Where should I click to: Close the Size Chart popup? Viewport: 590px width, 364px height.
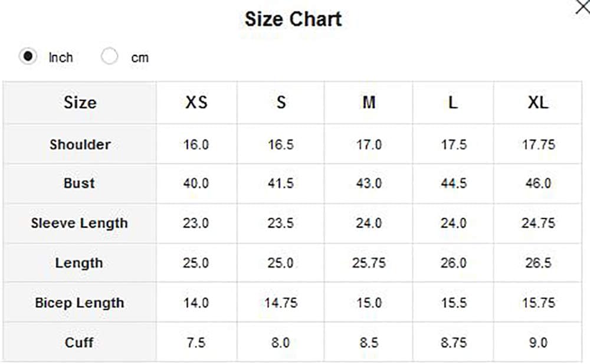pos(582,6)
